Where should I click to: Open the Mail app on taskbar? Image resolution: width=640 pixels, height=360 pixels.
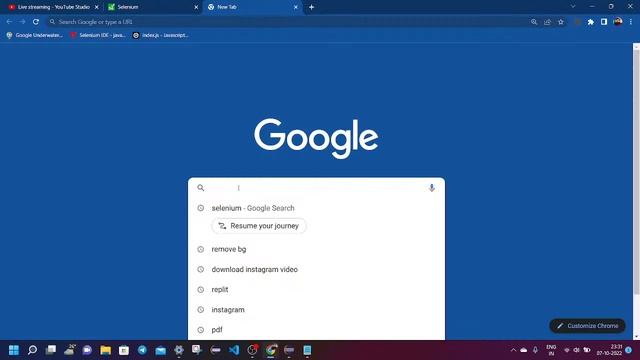161,350
